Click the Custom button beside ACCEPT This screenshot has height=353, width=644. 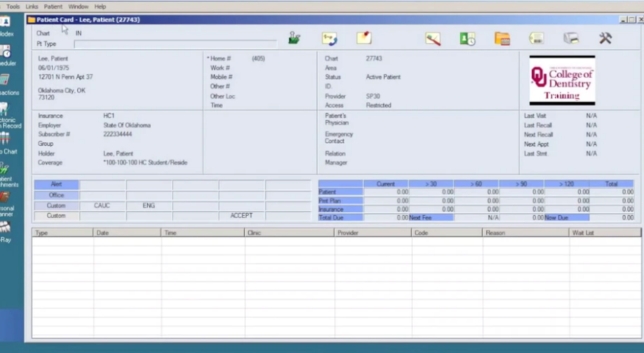tap(56, 215)
